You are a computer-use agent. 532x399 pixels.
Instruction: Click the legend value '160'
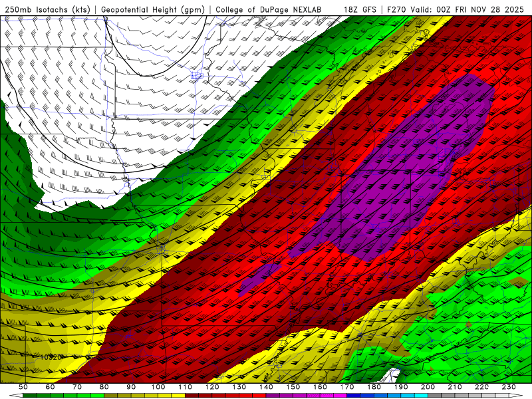321,387
